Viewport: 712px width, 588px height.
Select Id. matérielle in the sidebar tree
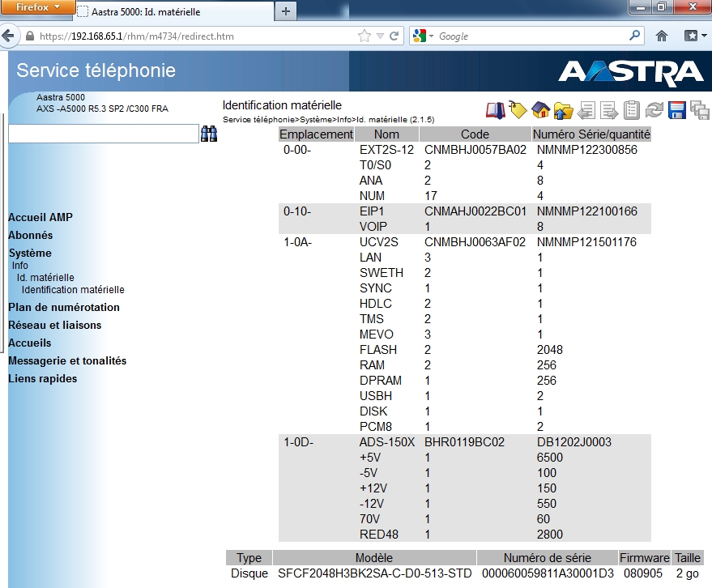[x=45, y=278]
